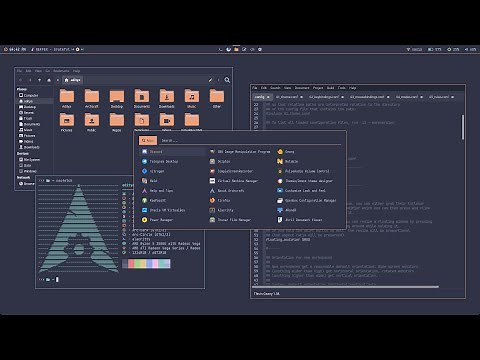Click the editor vertical scrollbar

pyautogui.click(x=463, y=127)
